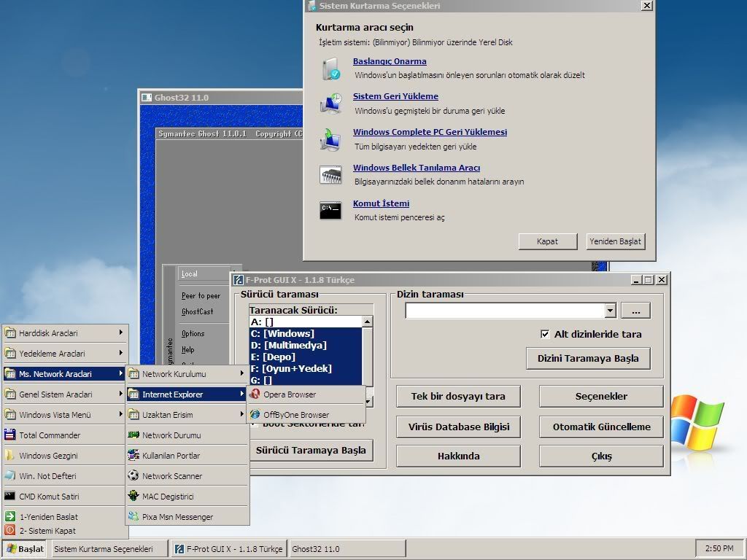
Task: Expand the Uzaktan Erisim submenu arrow
Action: (242, 414)
